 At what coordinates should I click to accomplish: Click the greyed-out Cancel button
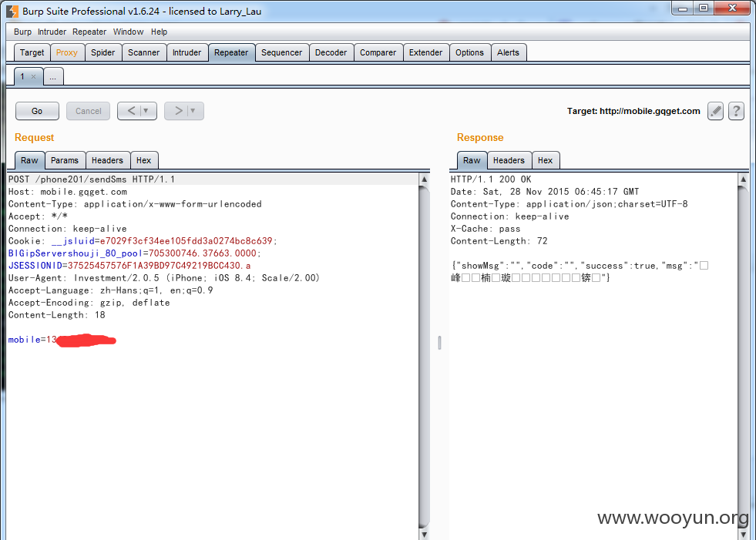(88, 111)
